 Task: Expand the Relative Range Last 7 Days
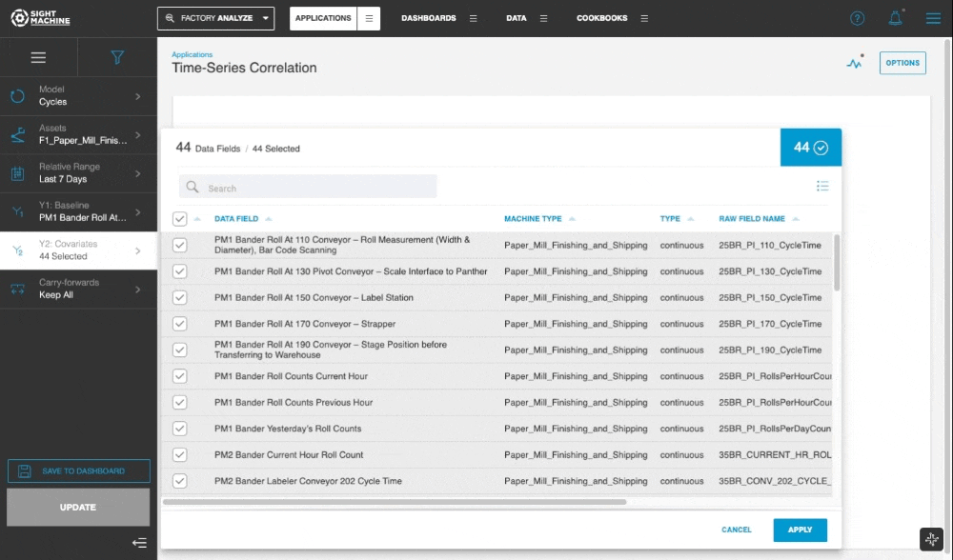[x=78, y=173]
